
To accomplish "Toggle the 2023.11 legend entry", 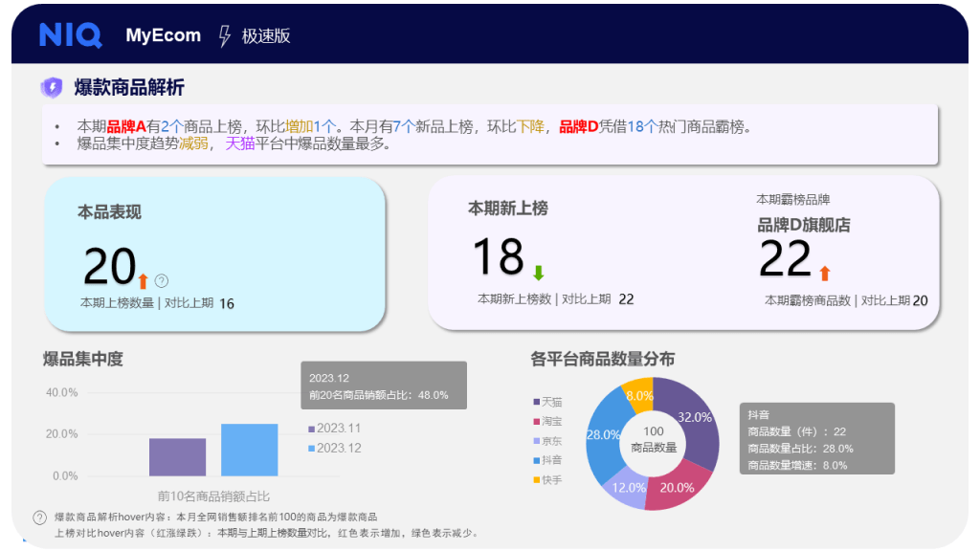I will click(334, 429).
